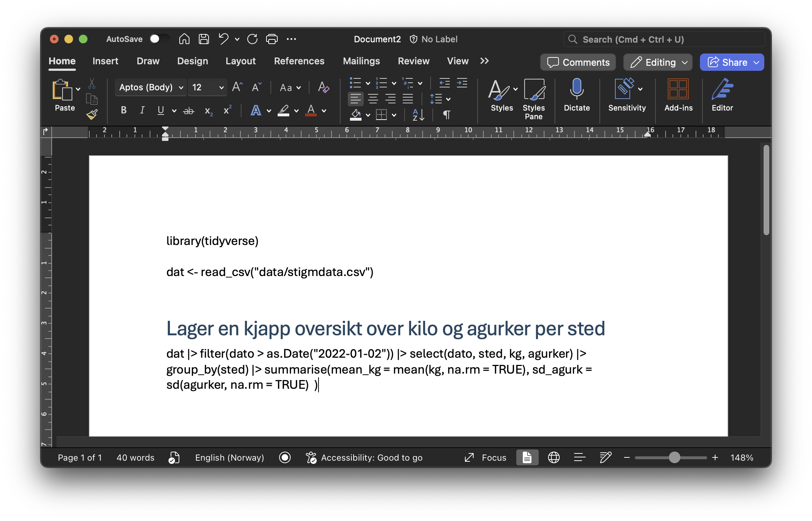Click the Comments button

(x=578, y=63)
